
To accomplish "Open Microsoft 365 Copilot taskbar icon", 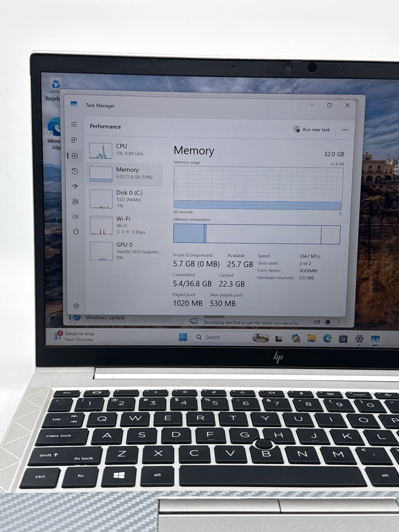I will coord(295,338).
